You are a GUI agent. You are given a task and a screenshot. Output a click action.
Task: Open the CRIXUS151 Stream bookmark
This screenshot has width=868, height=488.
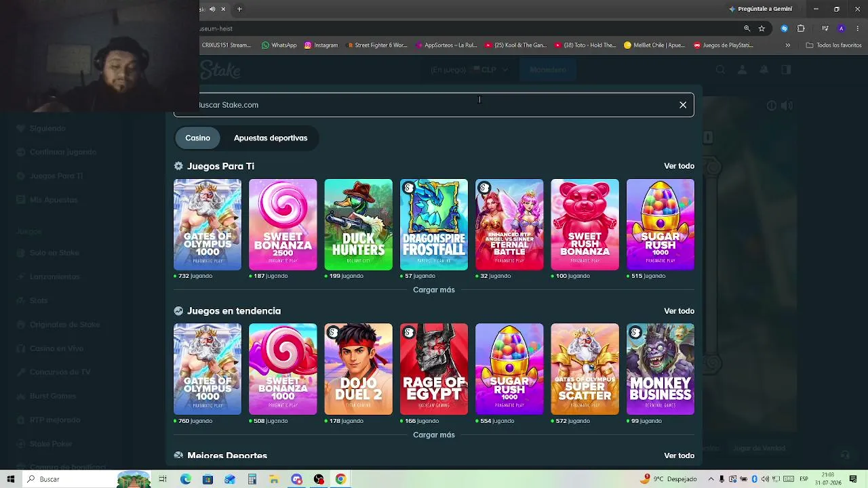click(x=226, y=45)
